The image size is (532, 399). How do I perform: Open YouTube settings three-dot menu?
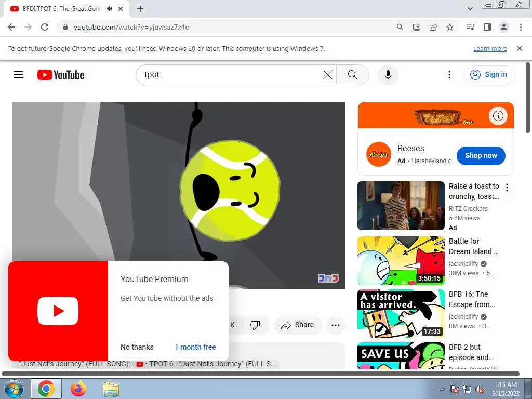[449, 75]
